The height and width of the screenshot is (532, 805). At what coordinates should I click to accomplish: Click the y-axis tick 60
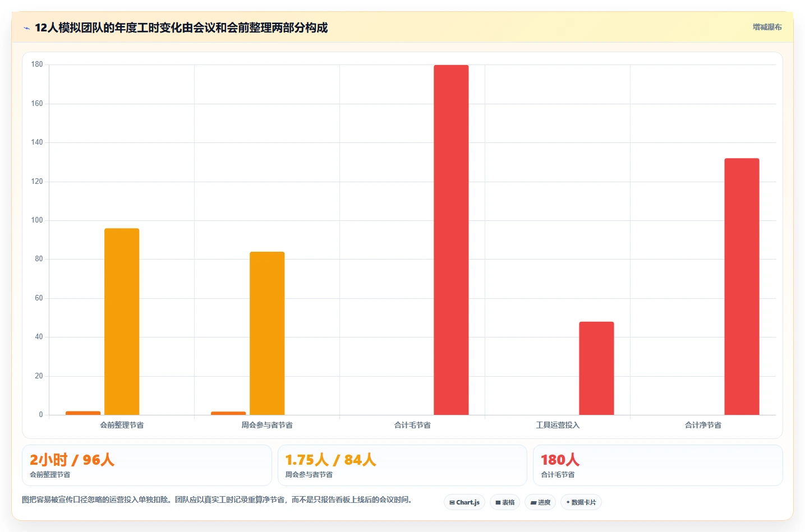pos(39,298)
